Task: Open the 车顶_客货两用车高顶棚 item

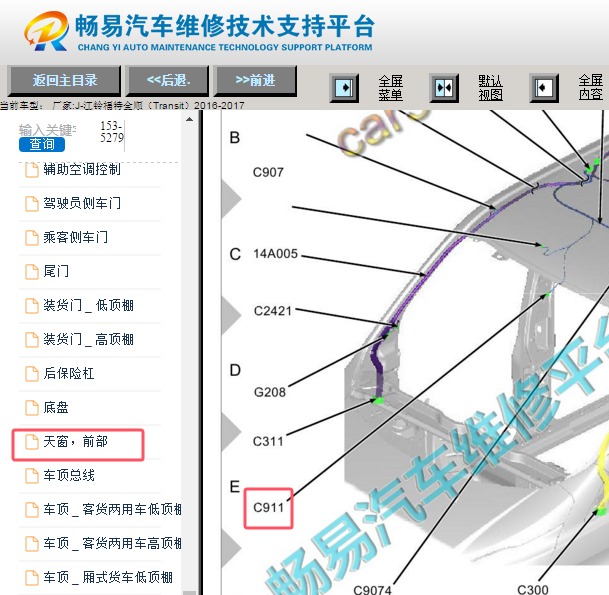Action: 112,543
